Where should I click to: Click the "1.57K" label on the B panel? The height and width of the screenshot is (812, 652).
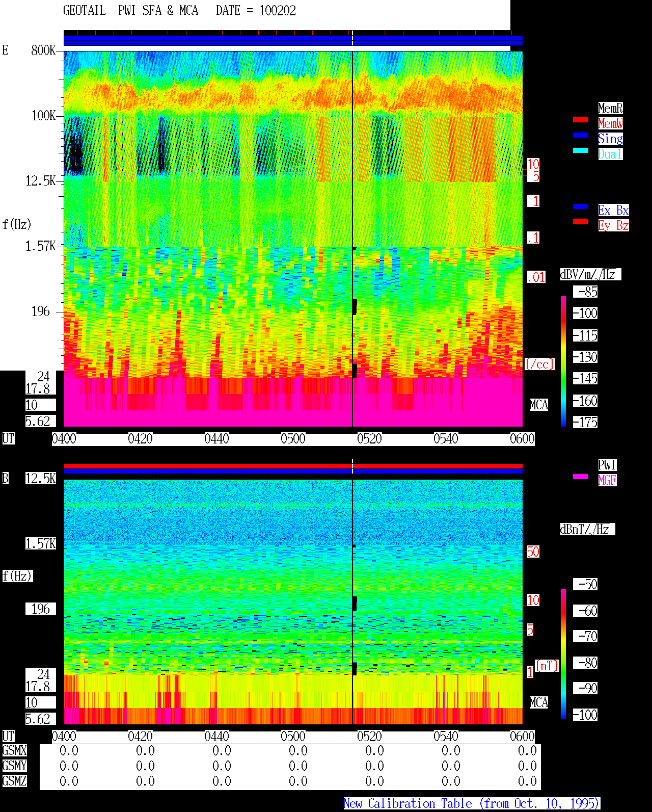(41, 543)
